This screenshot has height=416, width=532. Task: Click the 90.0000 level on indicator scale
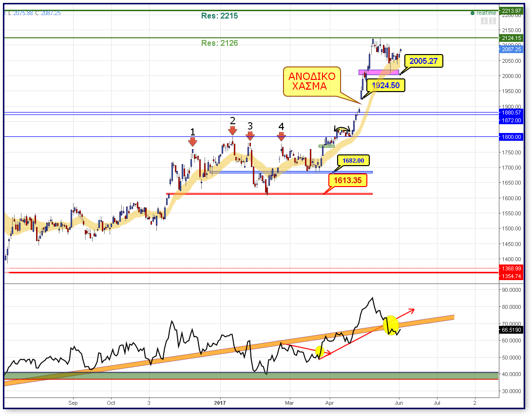pyautogui.click(x=512, y=290)
